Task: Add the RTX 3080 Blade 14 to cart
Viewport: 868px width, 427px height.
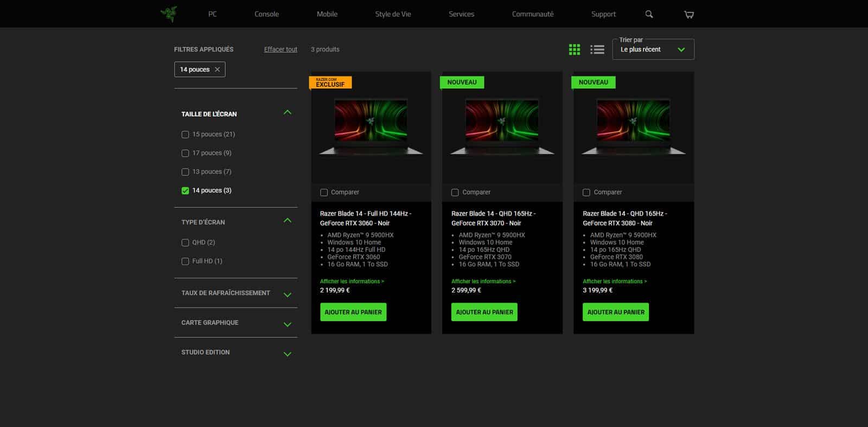Action: tap(616, 312)
